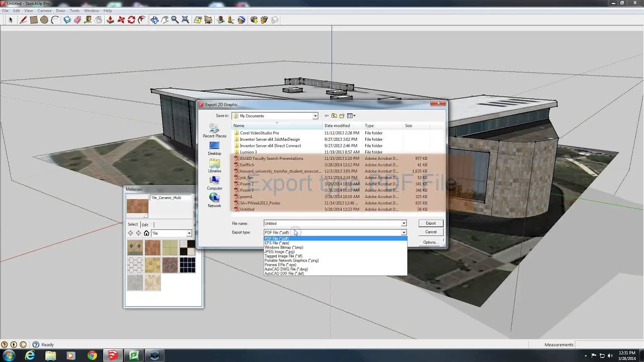Select the Rotate tool

(131, 20)
